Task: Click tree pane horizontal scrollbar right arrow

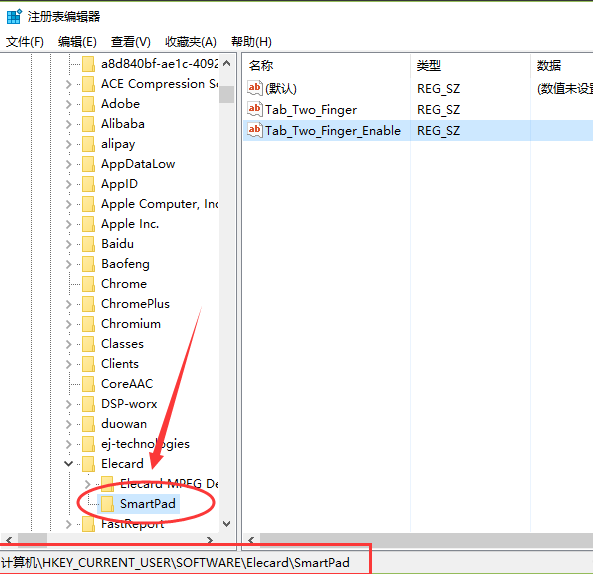Action: (210, 540)
